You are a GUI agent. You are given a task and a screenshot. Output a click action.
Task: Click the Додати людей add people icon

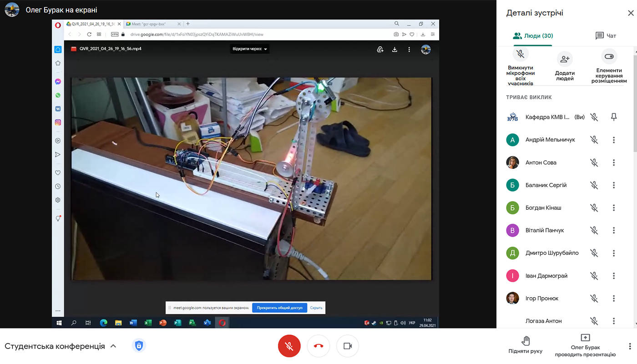click(565, 59)
